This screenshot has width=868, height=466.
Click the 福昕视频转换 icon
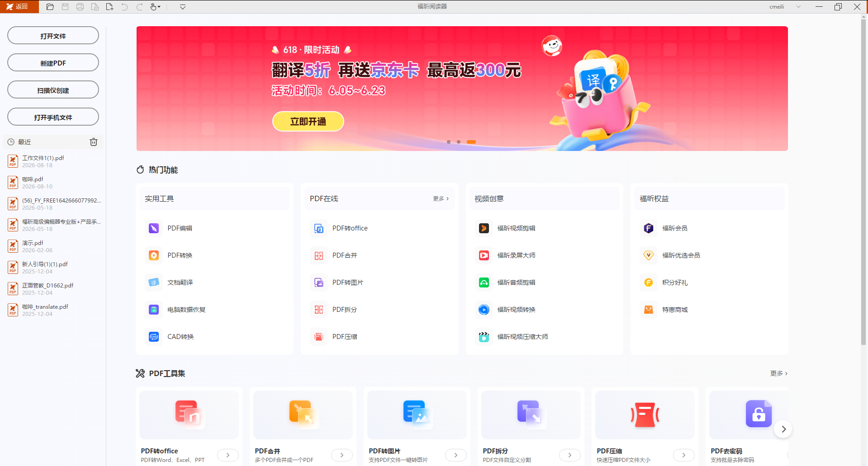[484, 310]
